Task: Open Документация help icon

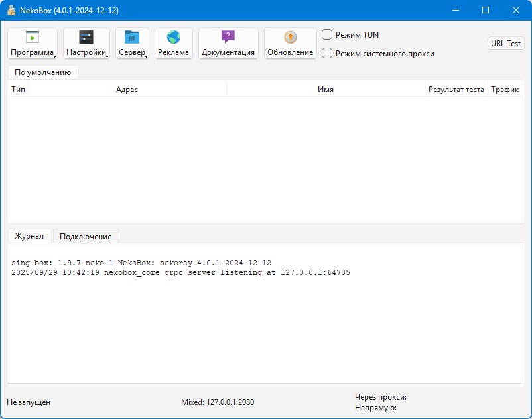Action: coord(228,38)
